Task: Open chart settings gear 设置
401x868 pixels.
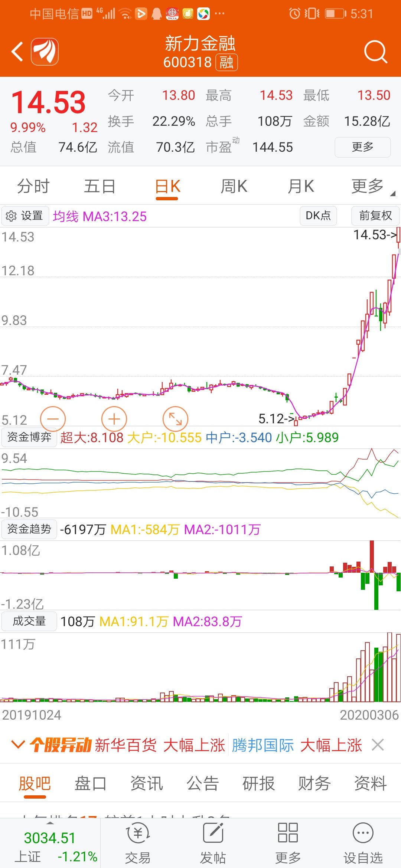Action: tap(25, 216)
